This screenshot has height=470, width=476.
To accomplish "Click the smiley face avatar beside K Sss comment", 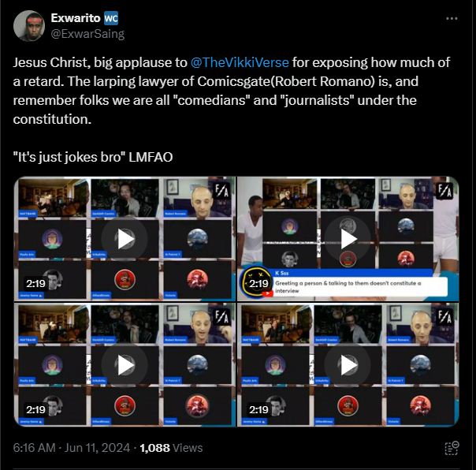I will click(x=256, y=282).
